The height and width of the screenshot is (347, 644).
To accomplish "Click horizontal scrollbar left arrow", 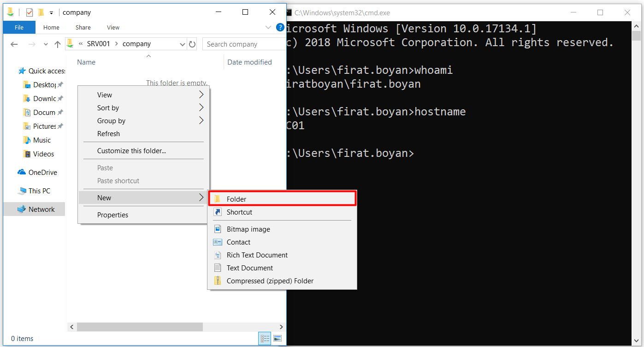I will 71,327.
